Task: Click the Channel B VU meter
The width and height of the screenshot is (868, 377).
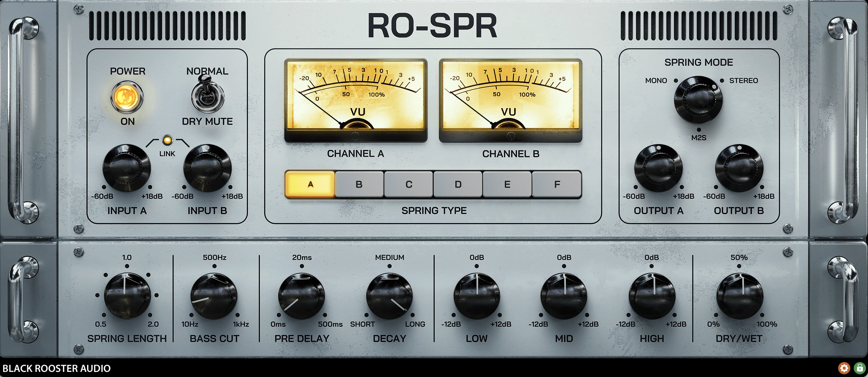Action: 510,100
